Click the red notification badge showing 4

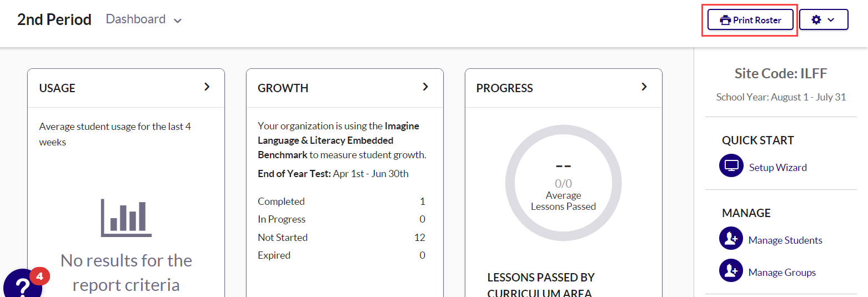tap(39, 275)
